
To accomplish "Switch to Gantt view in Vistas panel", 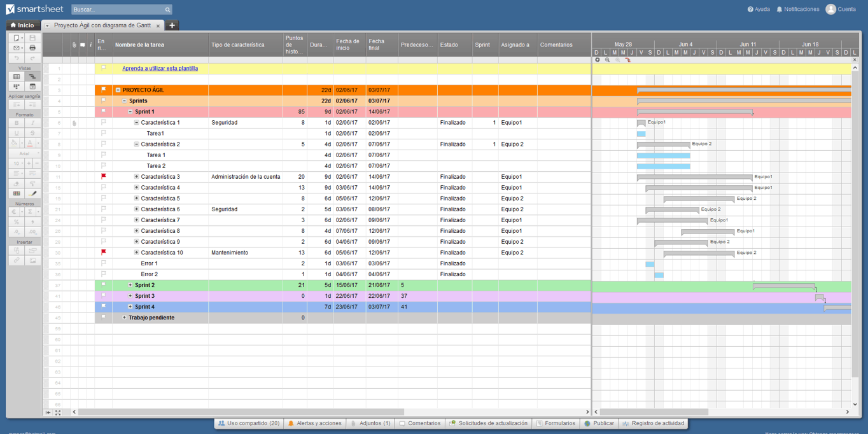I will [x=32, y=76].
